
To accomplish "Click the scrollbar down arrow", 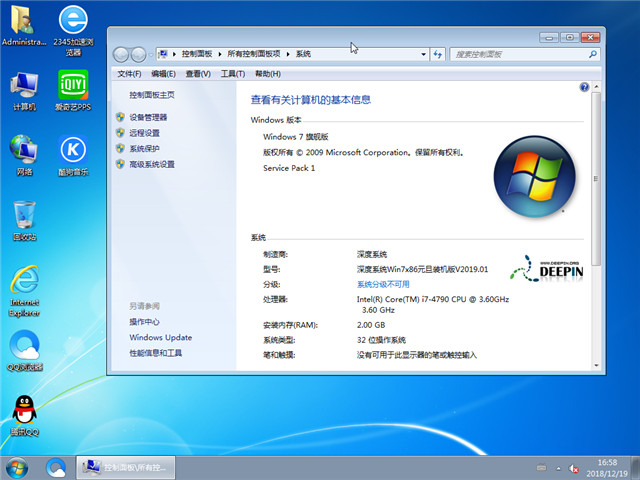I will (x=596, y=366).
